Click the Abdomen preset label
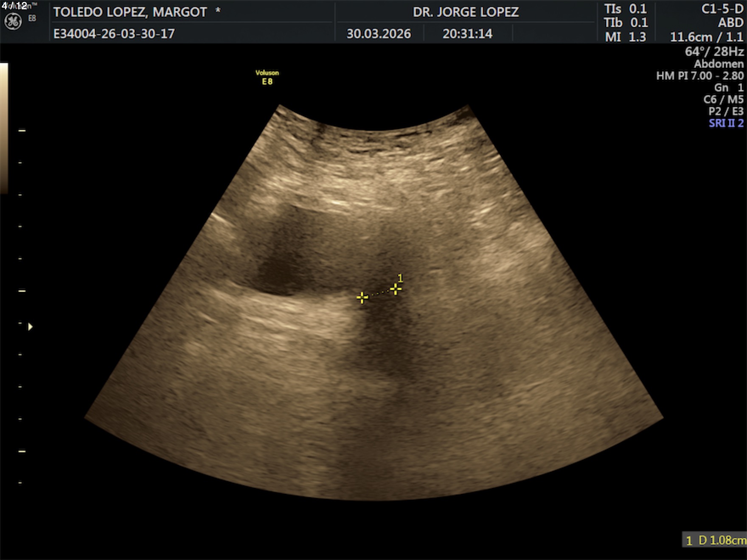Screen dimensions: 747x560 coord(719,64)
